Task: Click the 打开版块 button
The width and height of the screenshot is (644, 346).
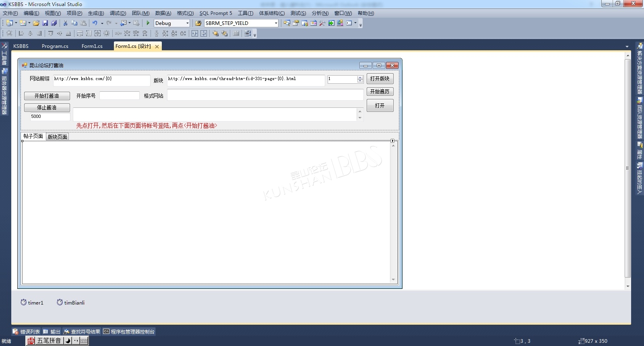Action: [x=380, y=79]
